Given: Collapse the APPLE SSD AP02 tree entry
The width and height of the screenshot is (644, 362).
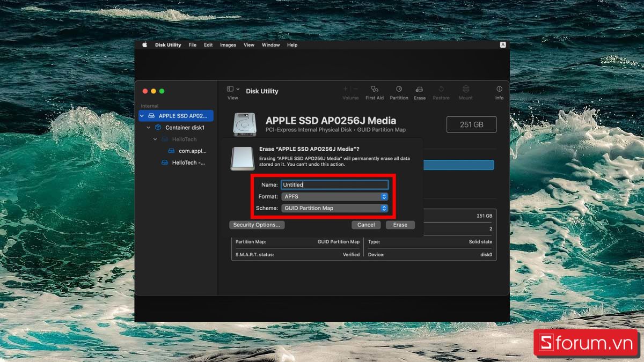Looking at the screenshot, I should tap(141, 115).
